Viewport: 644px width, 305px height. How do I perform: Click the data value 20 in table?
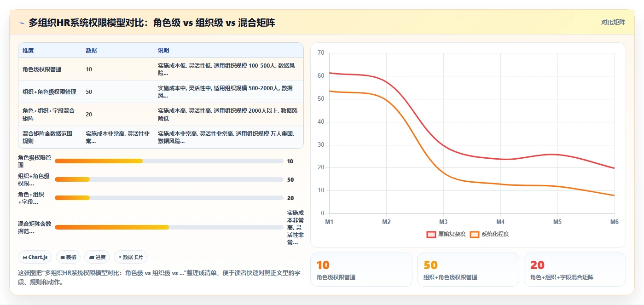pyautogui.click(x=89, y=115)
